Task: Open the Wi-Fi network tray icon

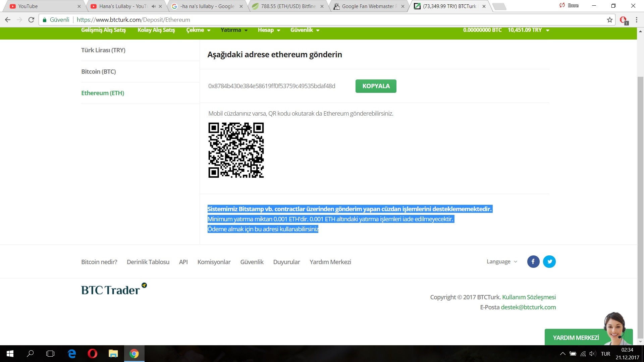Action: pyautogui.click(x=583, y=354)
